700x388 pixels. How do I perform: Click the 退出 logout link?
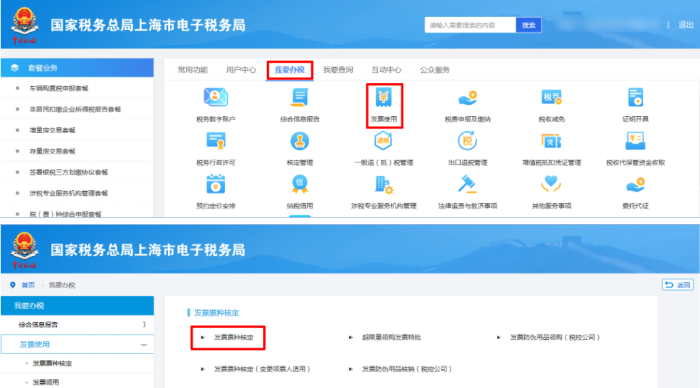coord(686,25)
